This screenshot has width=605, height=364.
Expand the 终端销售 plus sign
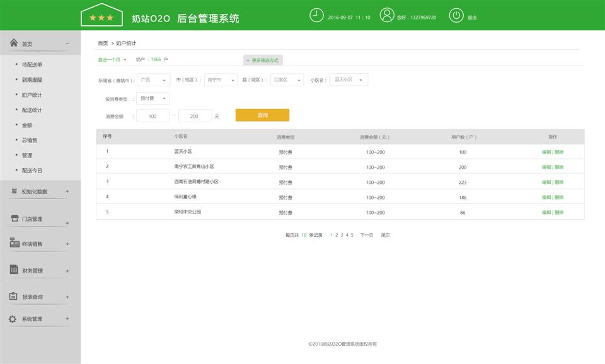click(67, 244)
